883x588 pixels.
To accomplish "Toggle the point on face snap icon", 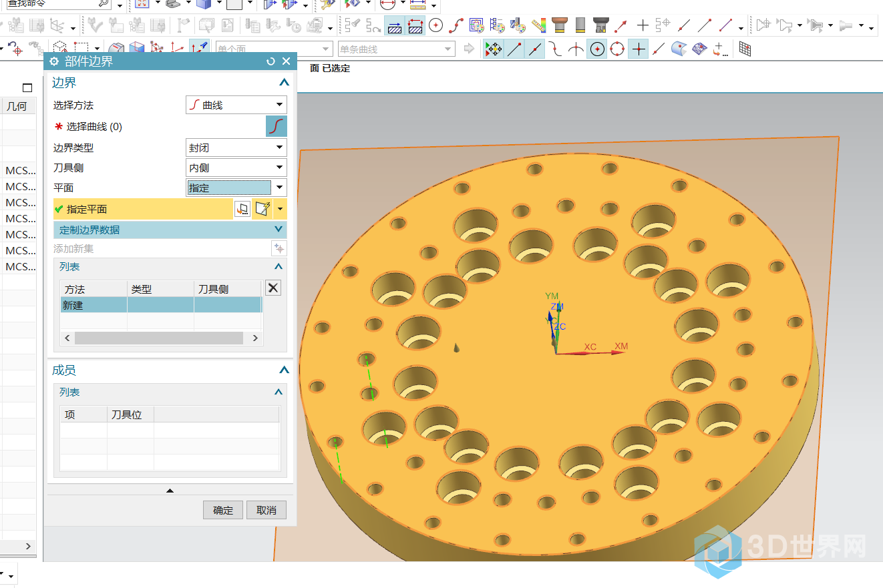I will click(679, 49).
